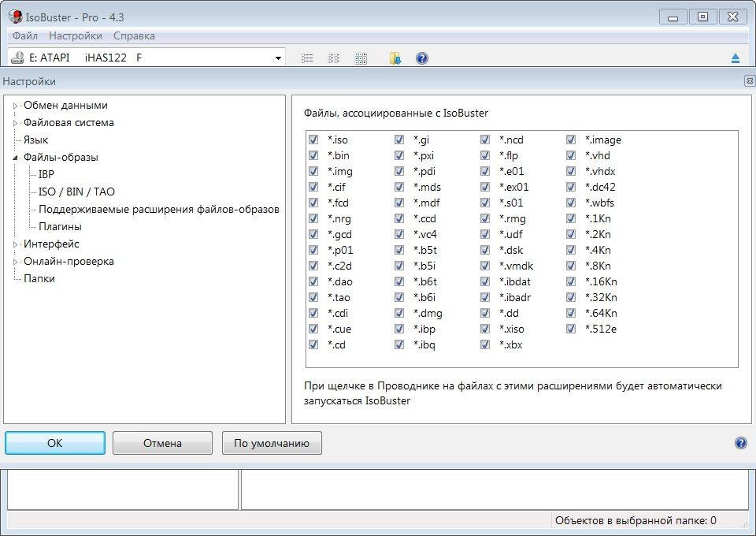Image resolution: width=756 pixels, height=536 pixels.
Task: Toggle the *.ncd checkbox
Action: (x=485, y=140)
